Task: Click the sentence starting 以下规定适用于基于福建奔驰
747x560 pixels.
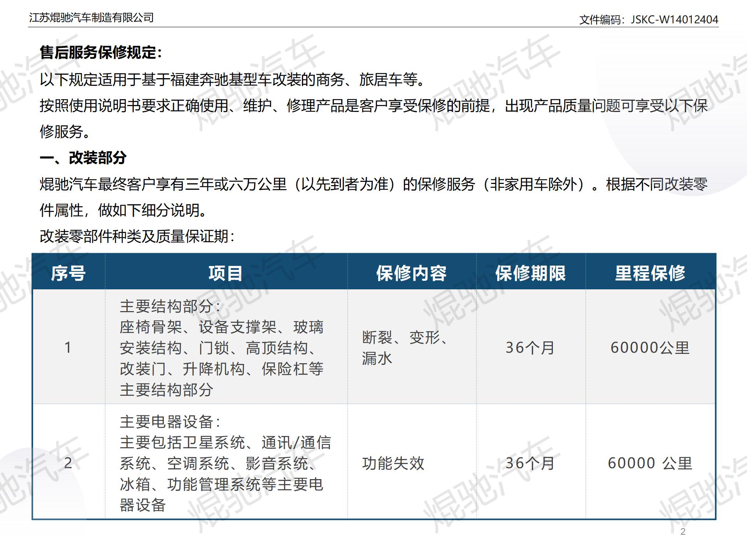Action: point(233,79)
